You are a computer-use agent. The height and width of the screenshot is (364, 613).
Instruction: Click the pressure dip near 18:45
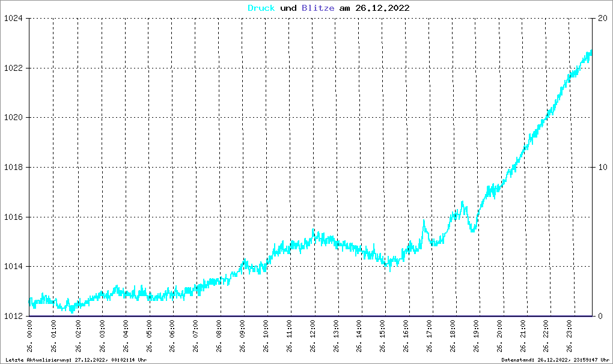(472, 231)
